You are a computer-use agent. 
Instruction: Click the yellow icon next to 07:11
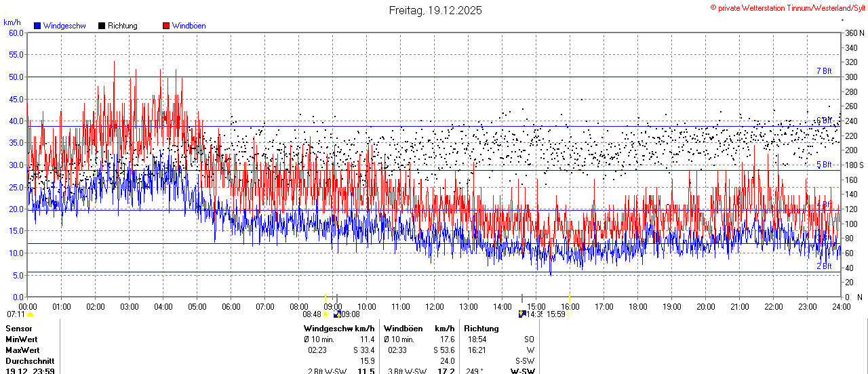point(30,314)
